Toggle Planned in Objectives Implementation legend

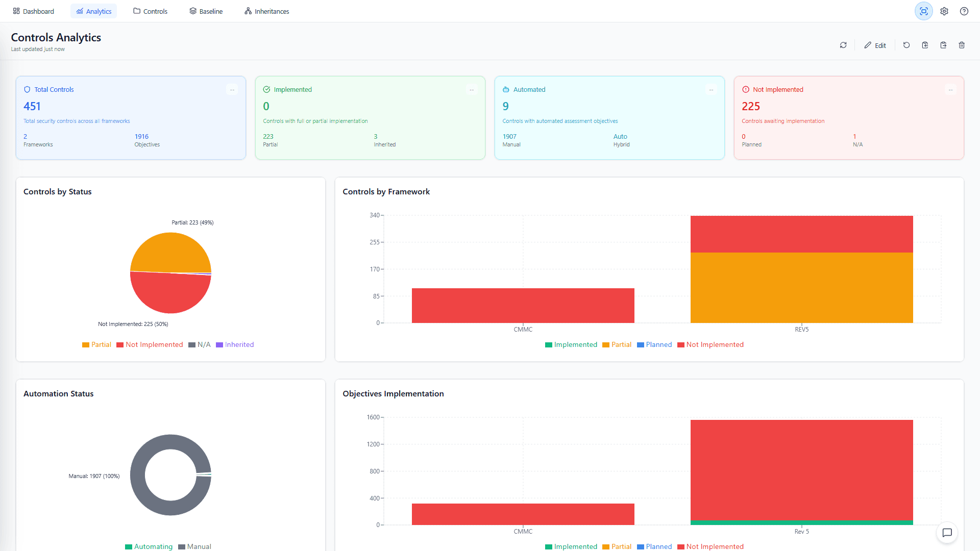coord(655,546)
